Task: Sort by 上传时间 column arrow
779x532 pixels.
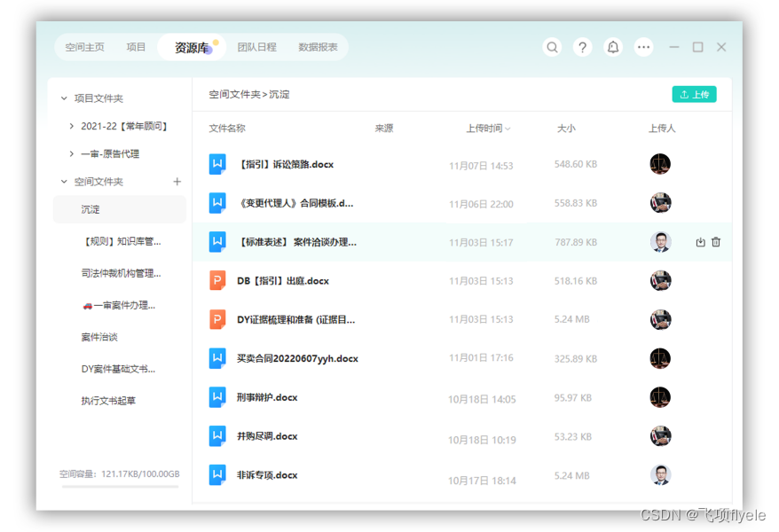Action: click(508, 129)
